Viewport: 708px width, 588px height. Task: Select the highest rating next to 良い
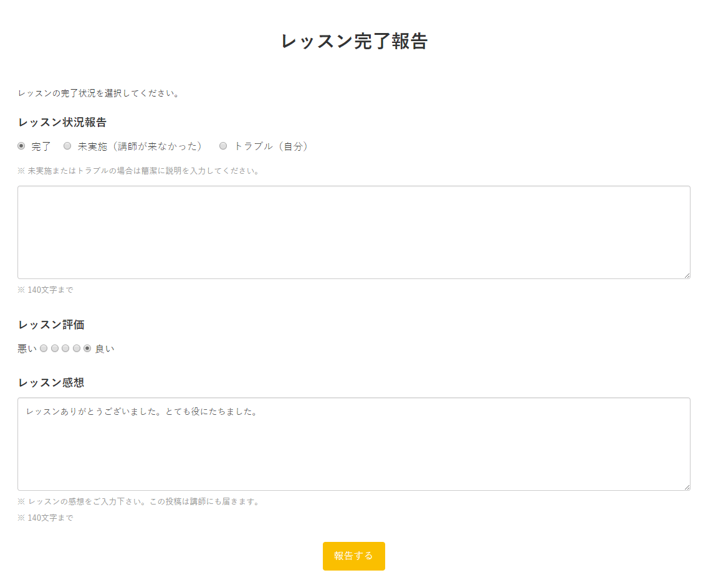point(88,348)
